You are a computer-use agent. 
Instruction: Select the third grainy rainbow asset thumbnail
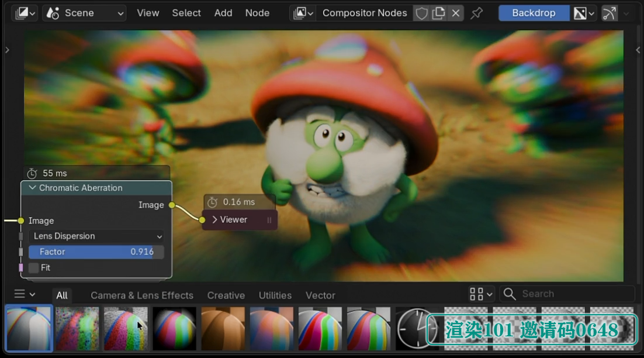pos(126,328)
